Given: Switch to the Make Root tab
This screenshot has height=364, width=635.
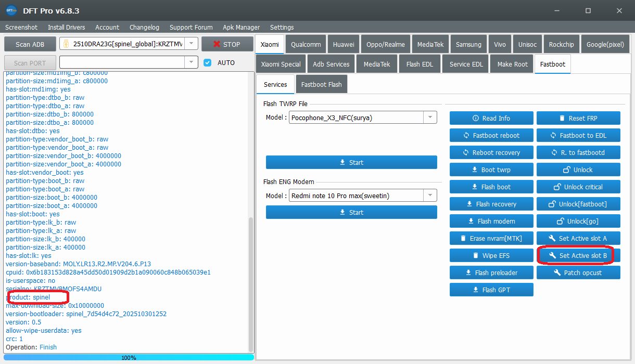Looking at the screenshot, I should coord(512,64).
